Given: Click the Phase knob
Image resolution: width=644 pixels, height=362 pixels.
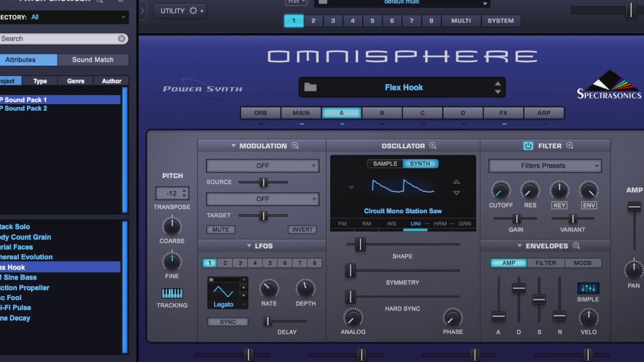Looking at the screenshot, I should pyautogui.click(x=453, y=318).
